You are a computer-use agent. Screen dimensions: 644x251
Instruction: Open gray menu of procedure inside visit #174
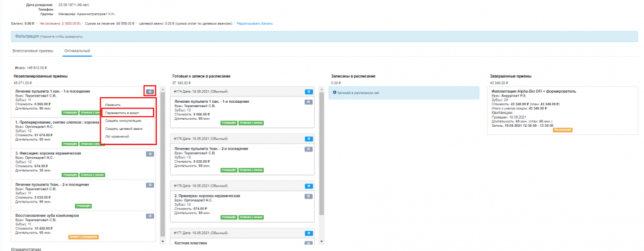point(308,102)
